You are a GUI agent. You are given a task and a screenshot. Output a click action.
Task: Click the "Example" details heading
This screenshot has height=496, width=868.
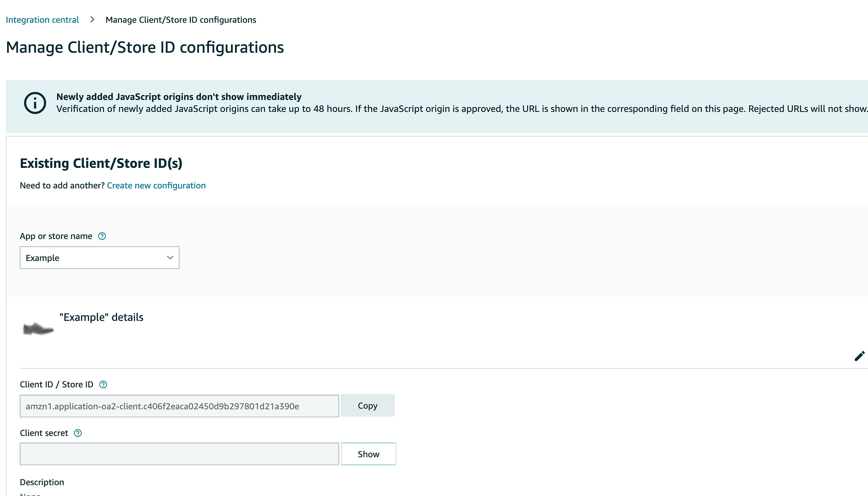pyautogui.click(x=101, y=317)
